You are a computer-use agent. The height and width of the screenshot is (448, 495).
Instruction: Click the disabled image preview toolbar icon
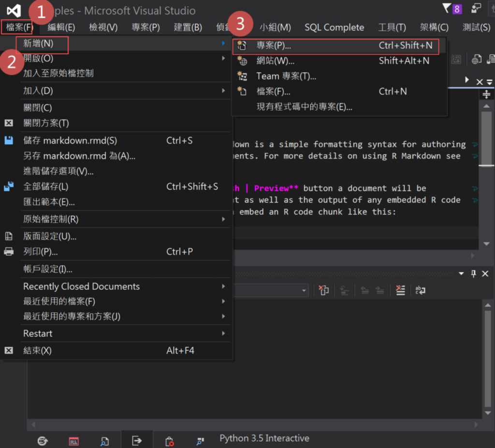click(456, 59)
